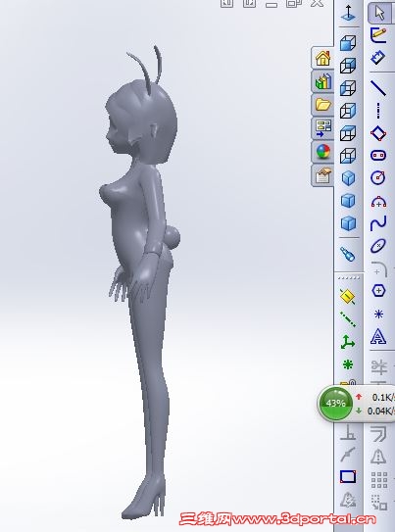Switch to the Left standard view
Image resolution: width=395 pixels, height=532 pixels.
[x=348, y=88]
